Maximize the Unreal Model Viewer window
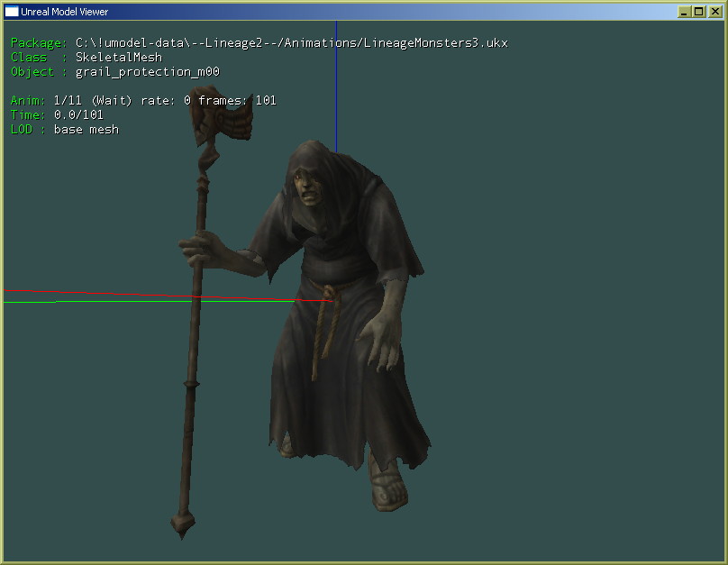The image size is (728, 565). click(x=699, y=12)
